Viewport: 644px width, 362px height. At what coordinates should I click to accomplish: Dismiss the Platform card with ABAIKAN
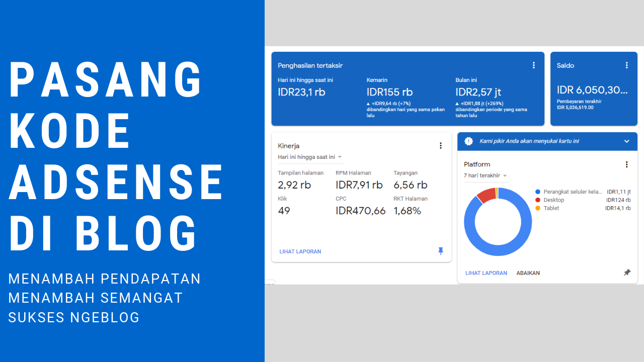pyautogui.click(x=528, y=273)
